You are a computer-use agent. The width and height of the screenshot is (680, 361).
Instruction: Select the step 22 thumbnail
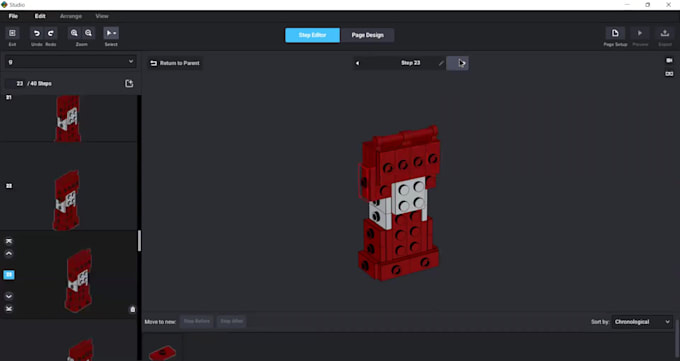[x=67, y=200]
